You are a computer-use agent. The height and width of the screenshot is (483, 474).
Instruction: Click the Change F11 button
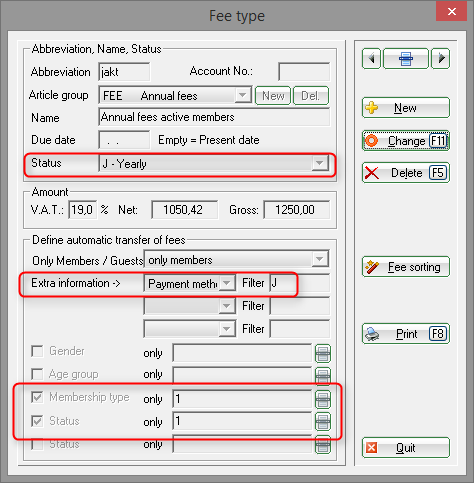pyautogui.click(x=406, y=141)
